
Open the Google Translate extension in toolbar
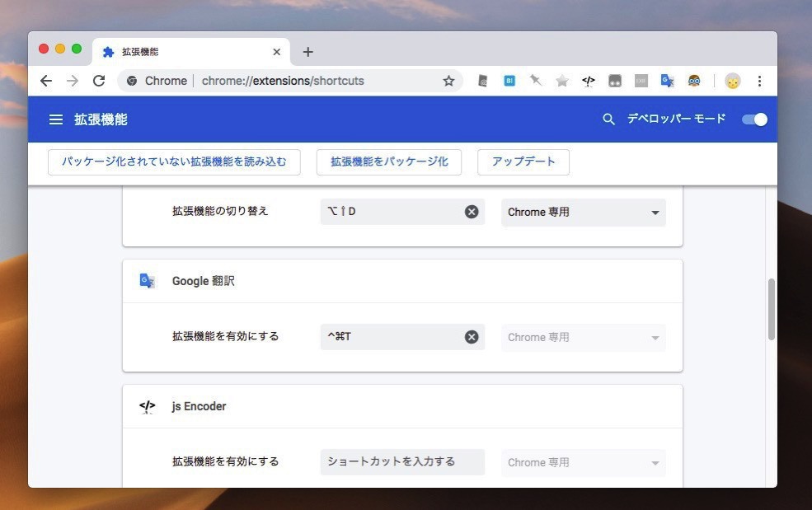tap(667, 81)
